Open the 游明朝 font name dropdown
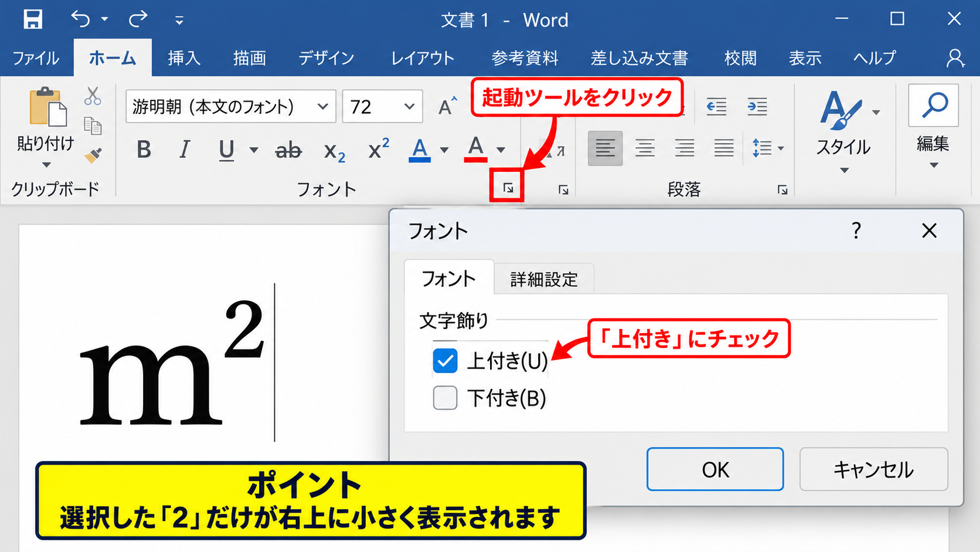 322,107
